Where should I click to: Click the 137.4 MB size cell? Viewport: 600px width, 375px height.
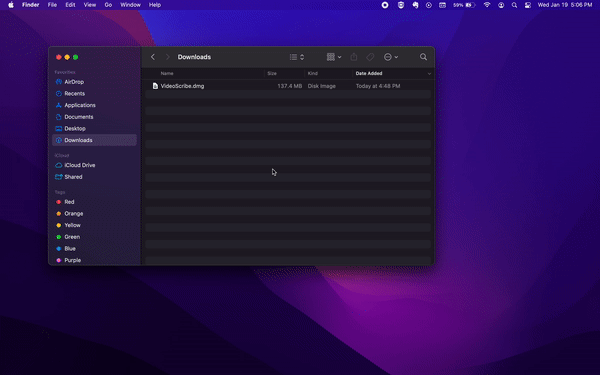point(290,86)
